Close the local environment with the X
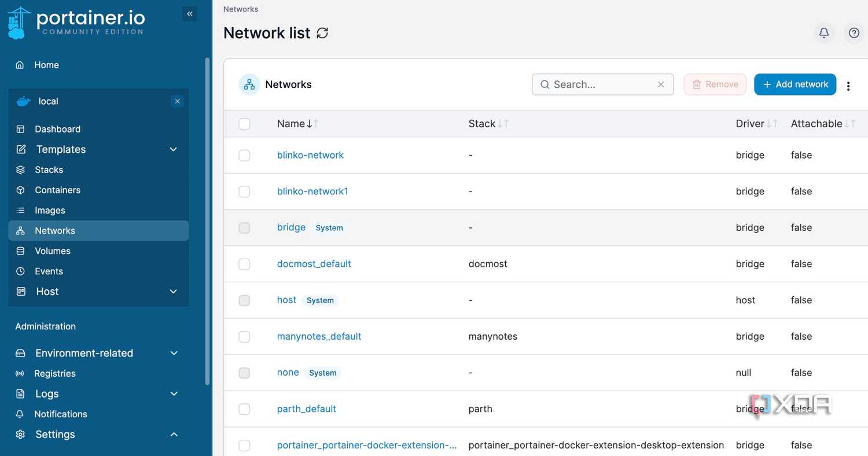This screenshot has width=868, height=456. click(178, 101)
